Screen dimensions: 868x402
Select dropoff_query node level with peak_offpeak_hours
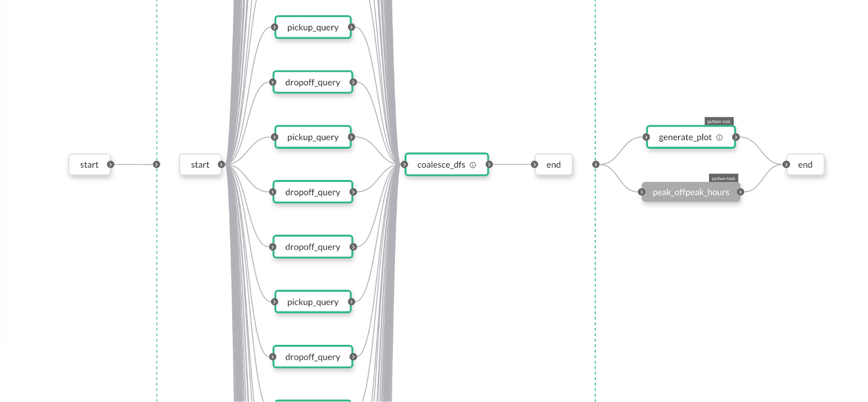point(313,192)
